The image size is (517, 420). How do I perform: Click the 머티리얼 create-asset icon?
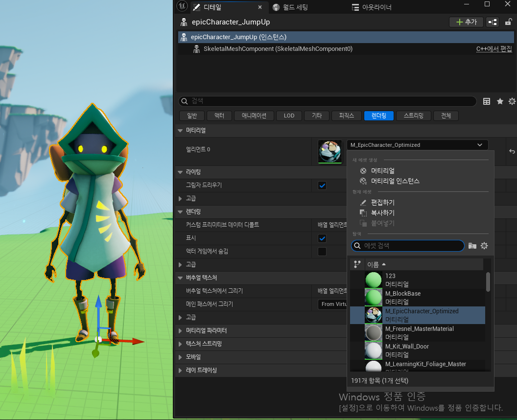click(x=363, y=171)
